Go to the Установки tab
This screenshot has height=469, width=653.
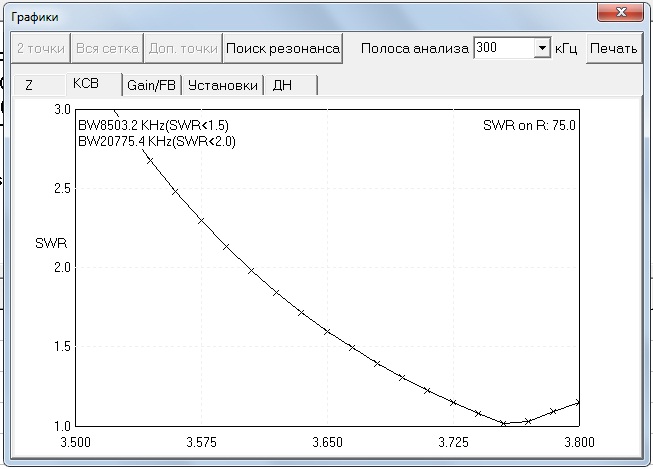[224, 86]
